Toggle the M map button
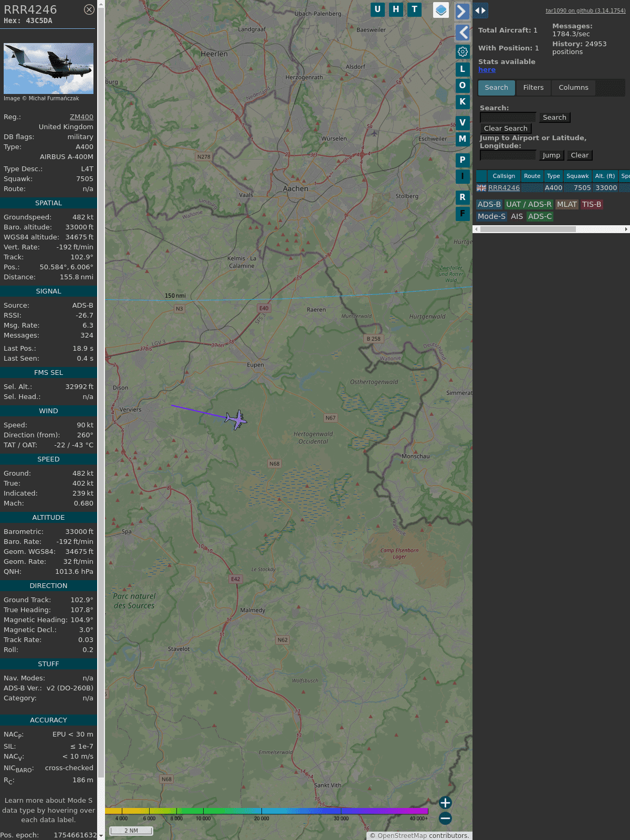This screenshot has width=630, height=840. (x=463, y=139)
